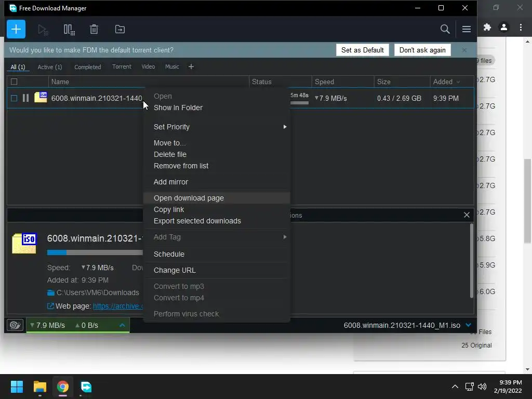532x399 pixels.
Task: Expand the Add Tag submenu arrow
Action: (285, 237)
